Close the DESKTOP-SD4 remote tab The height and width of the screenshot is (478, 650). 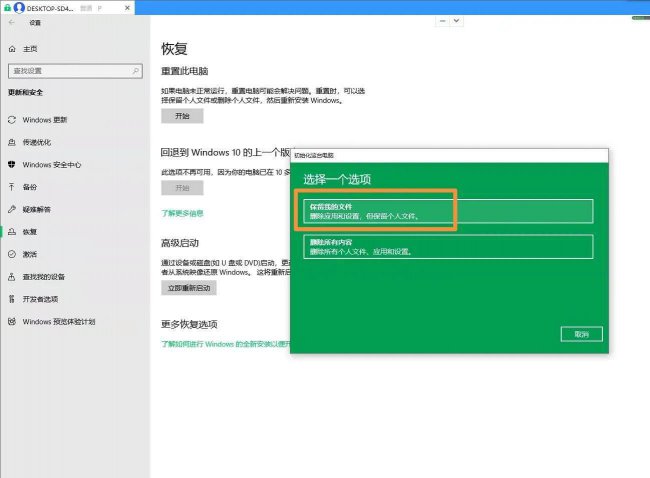pyautogui.click(x=127, y=8)
